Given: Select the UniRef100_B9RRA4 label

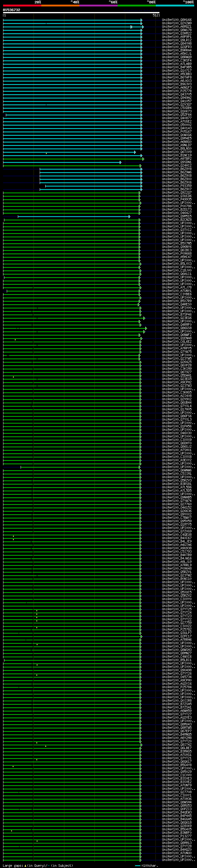Looking at the screenshot, I should (x=177, y=50).
